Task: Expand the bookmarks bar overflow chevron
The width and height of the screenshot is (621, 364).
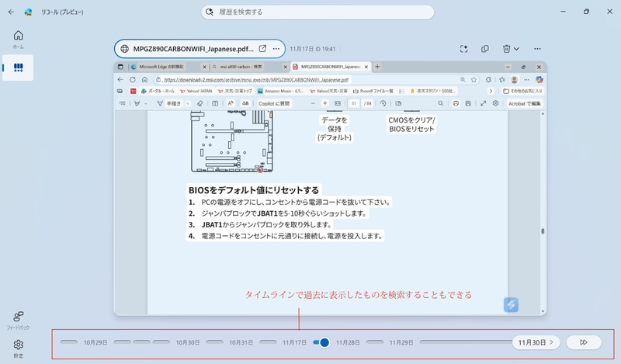Action: pyautogui.click(x=491, y=91)
